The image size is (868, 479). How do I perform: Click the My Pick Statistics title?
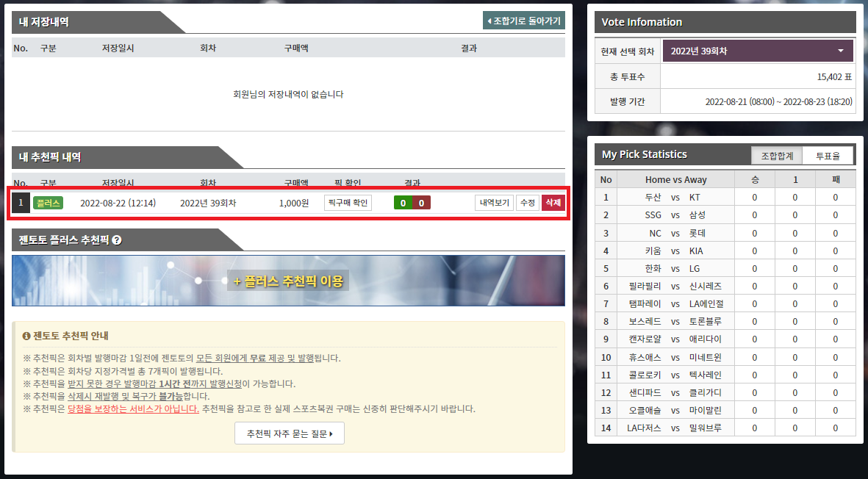coord(645,154)
